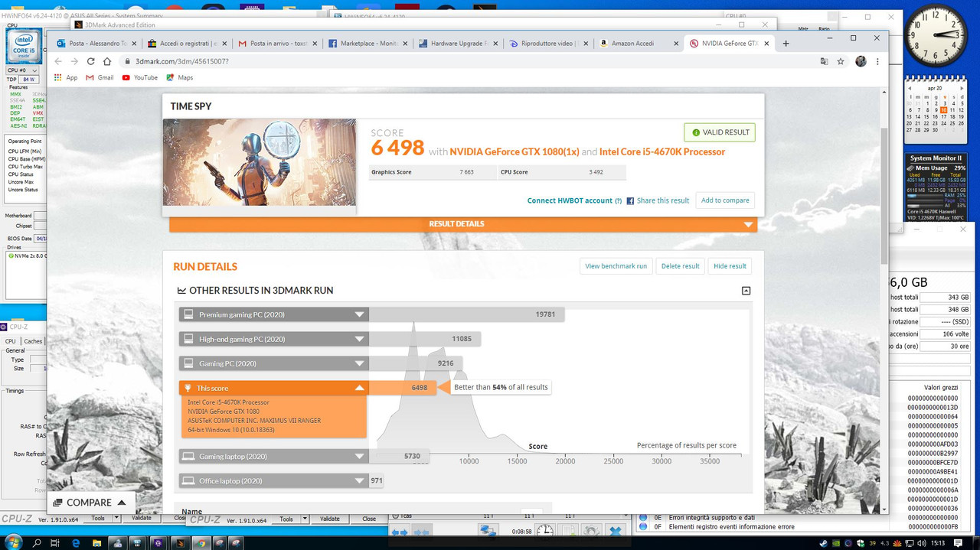Image resolution: width=980 pixels, height=550 pixels.
Task: Go back in the Chrome browser
Action: point(58,61)
